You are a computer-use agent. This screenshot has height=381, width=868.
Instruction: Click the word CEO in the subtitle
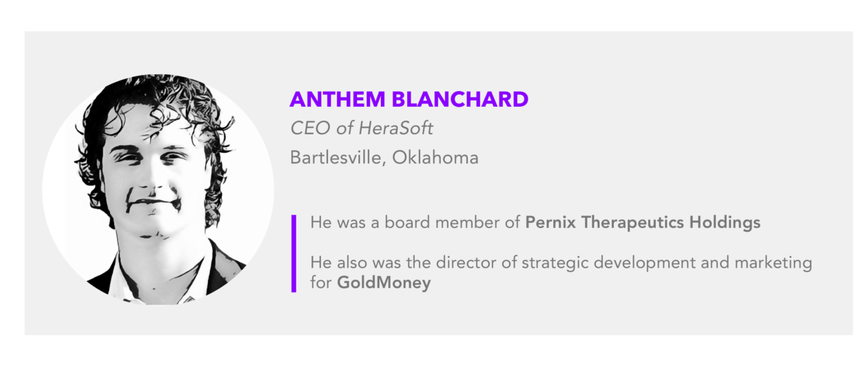[x=307, y=128]
